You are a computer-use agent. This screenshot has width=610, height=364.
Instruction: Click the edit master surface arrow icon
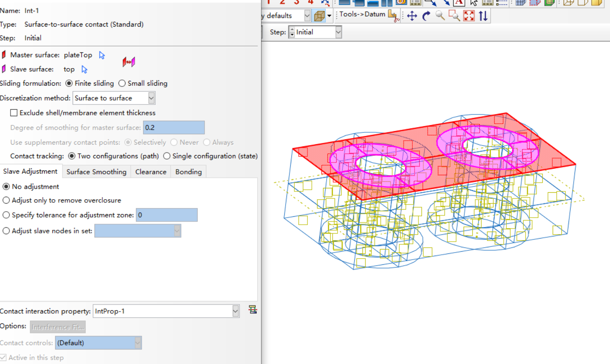point(102,55)
